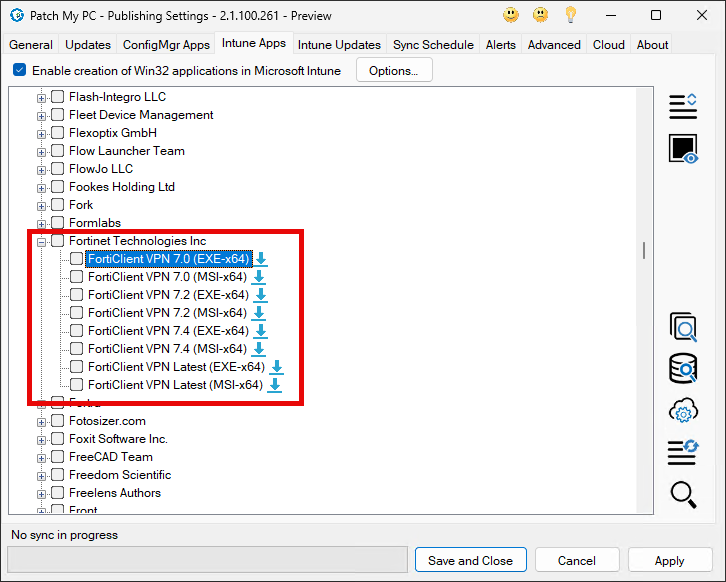Collapse the Fortinet Technologies Inc node

point(42,241)
